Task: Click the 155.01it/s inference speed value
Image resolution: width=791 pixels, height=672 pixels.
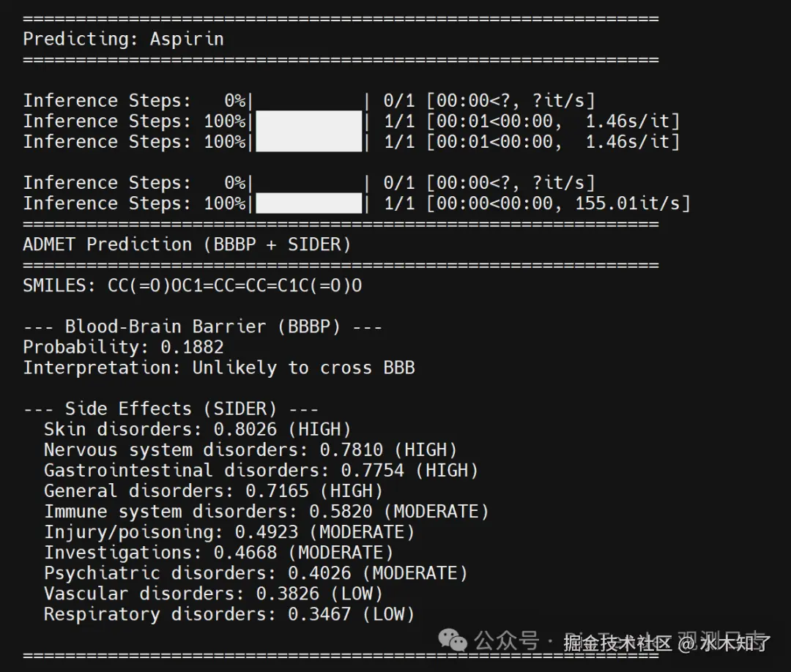Action: (x=628, y=204)
